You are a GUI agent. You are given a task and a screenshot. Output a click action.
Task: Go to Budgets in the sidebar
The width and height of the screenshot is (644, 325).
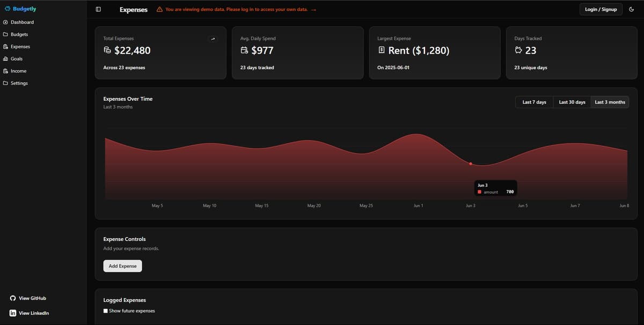19,34
